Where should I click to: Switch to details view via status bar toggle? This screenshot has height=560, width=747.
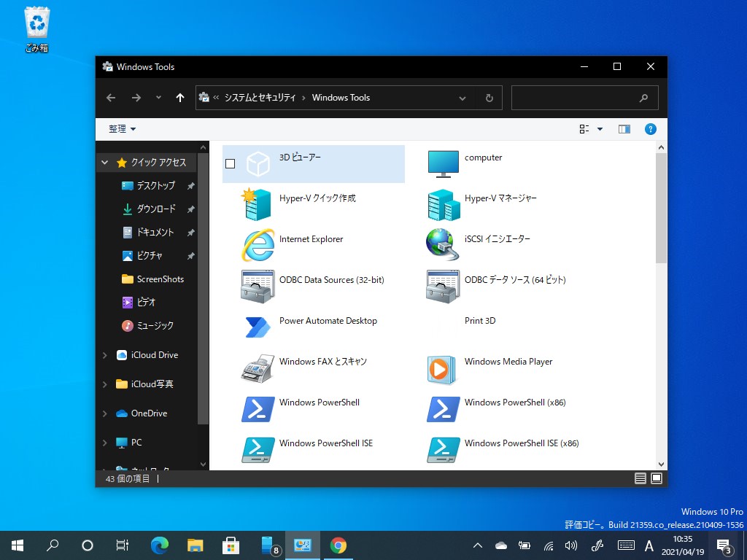point(640,478)
